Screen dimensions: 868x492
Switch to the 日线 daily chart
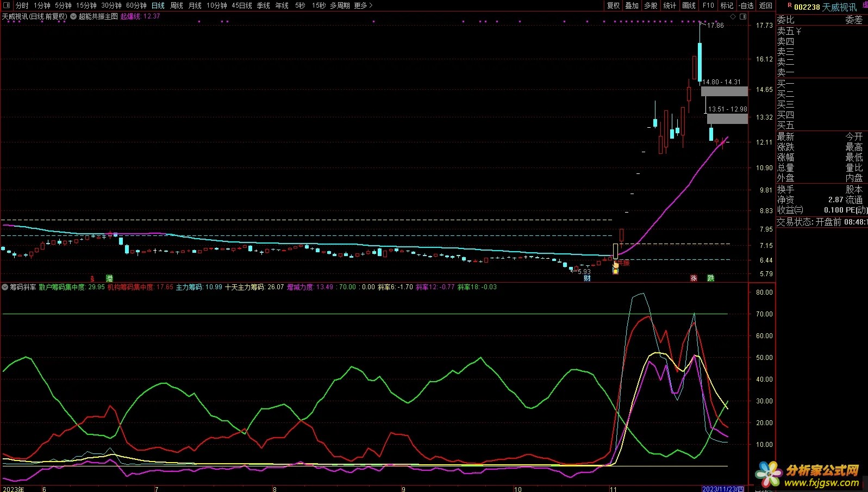coord(158,5)
